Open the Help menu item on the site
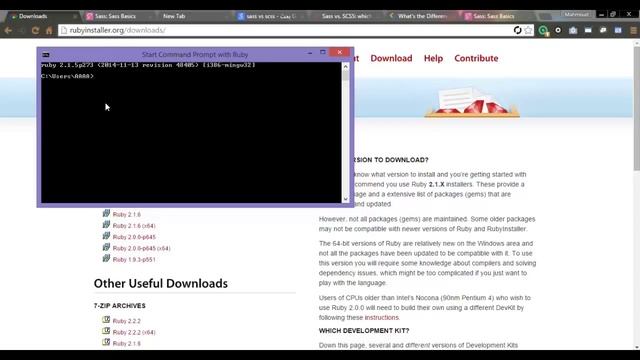Viewport: 640px width, 360px height. 433,58
